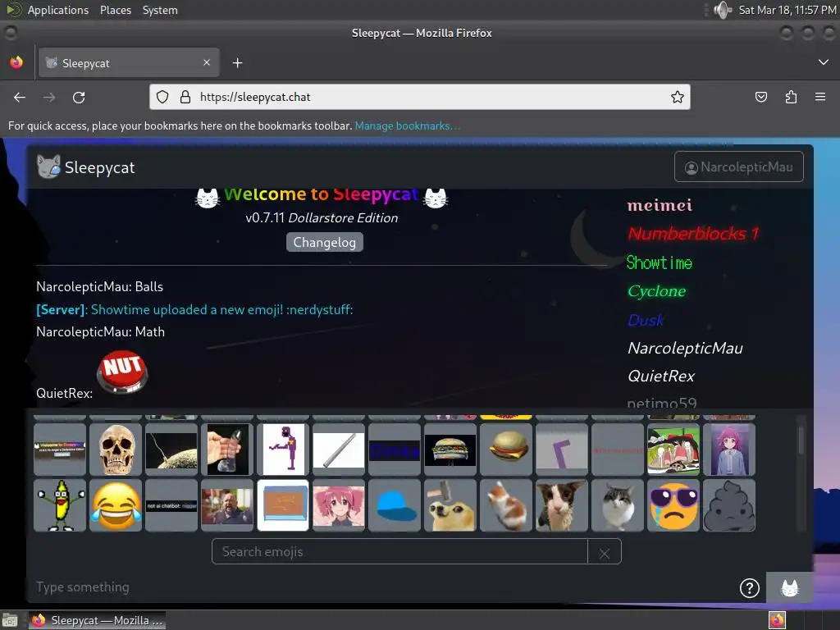Open the Applications menu
Image resolution: width=840 pixels, height=630 pixels.
point(58,10)
